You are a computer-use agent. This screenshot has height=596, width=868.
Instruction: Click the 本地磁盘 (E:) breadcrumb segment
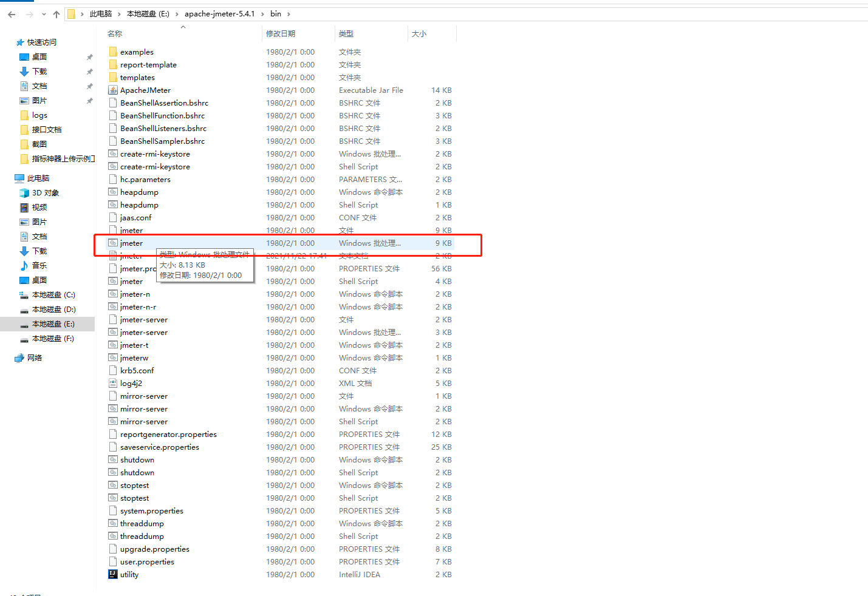pos(148,14)
